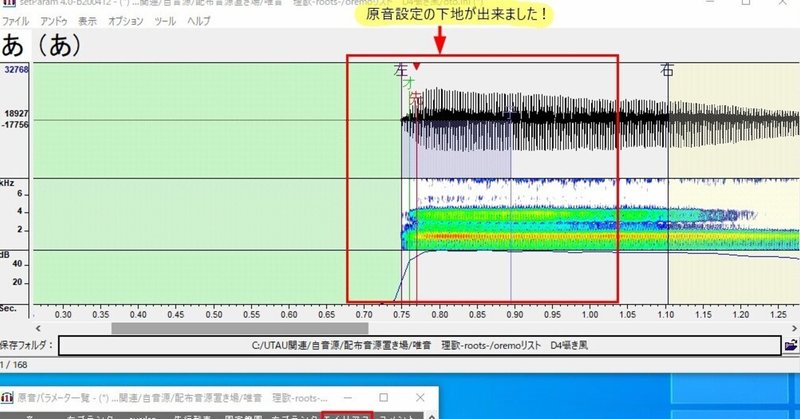Select the red 先 preutterance marker label
800x419 pixels.
(x=417, y=98)
